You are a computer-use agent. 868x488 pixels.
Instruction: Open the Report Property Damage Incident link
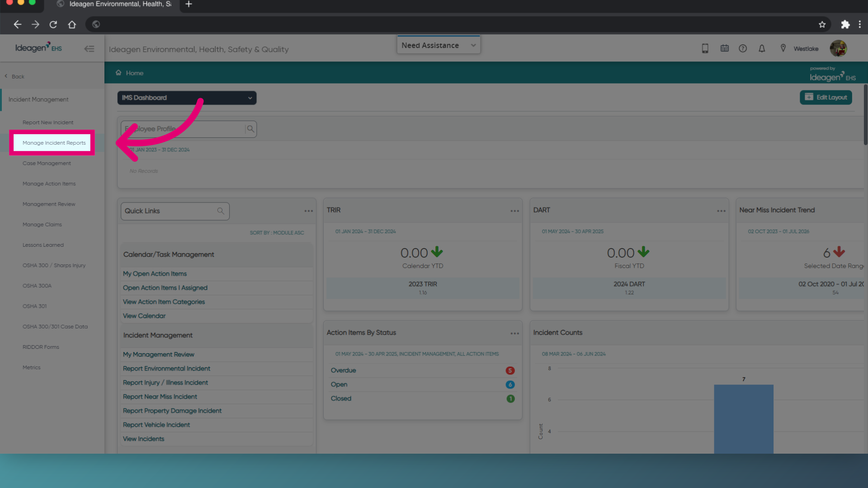[x=172, y=411]
